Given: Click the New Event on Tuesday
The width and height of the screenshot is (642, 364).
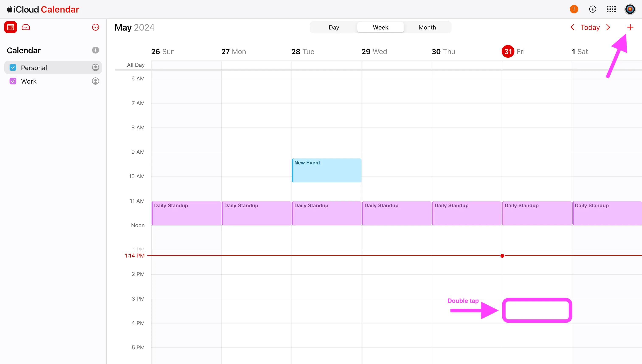Looking at the screenshot, I should coord(326,170).
